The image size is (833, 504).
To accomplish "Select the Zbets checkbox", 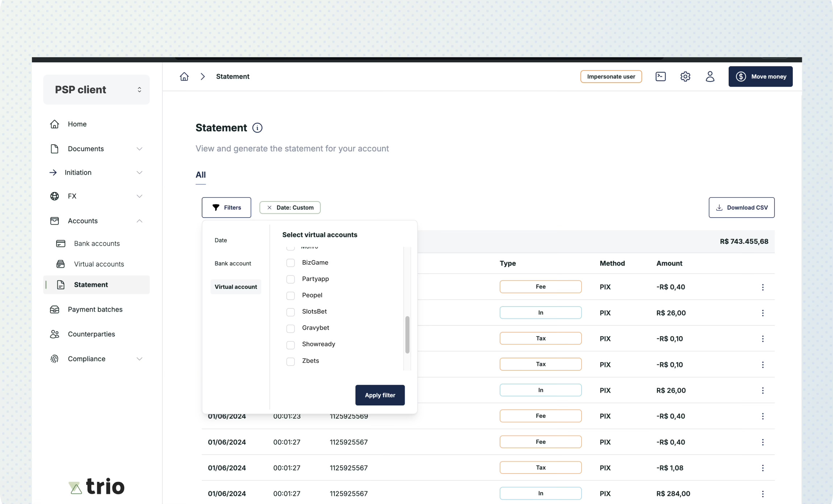I will 290,361.
